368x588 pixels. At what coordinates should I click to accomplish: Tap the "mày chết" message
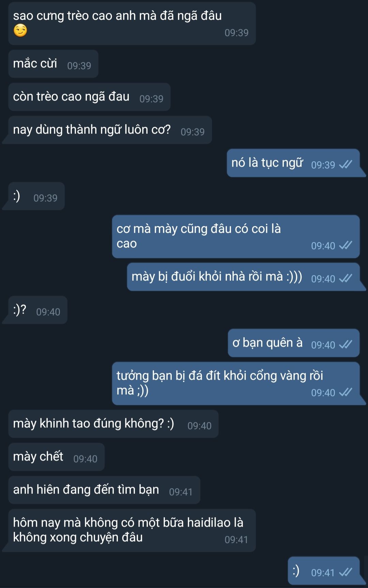click(x=57, y=457)
